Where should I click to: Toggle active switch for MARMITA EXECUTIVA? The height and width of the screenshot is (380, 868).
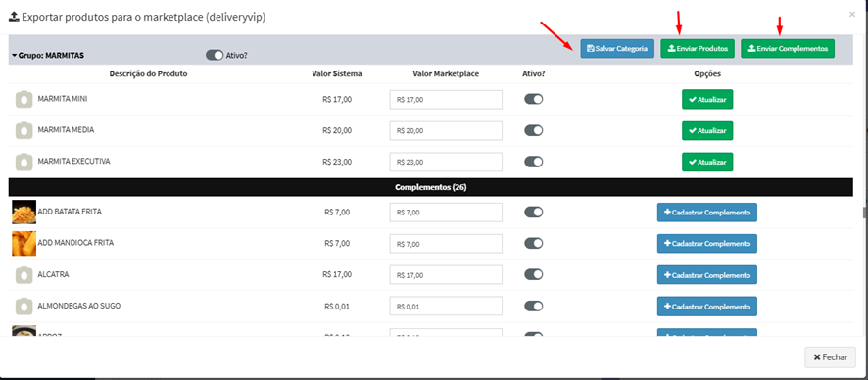(x=534, y=162)
